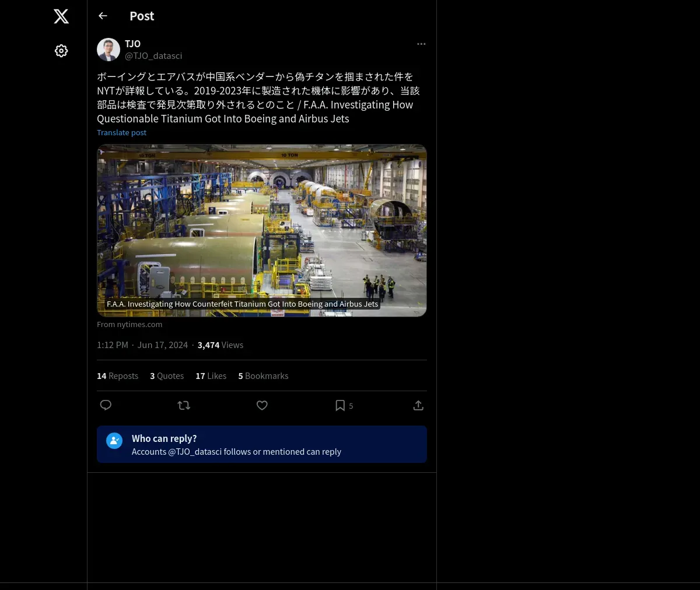Screen dimensions: 700x590
Task: Click the F.A.A. Investigating article headline caption
Action: [x=242, y=304]
